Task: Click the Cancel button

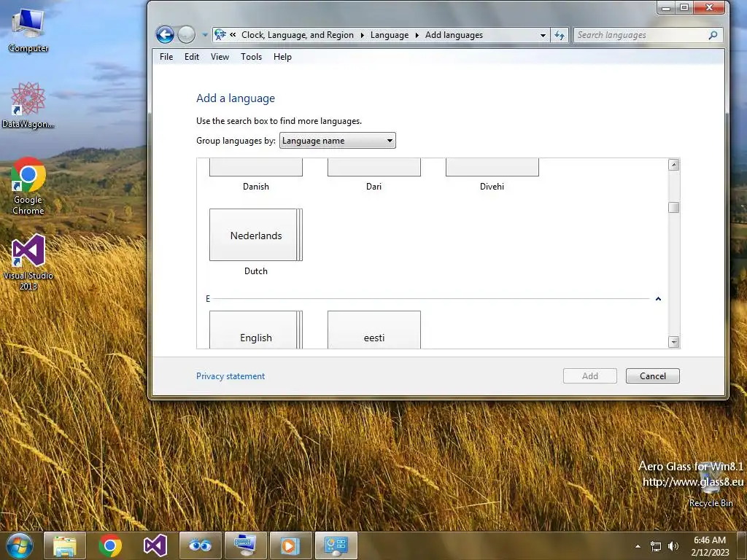Action: click(653, 376)
